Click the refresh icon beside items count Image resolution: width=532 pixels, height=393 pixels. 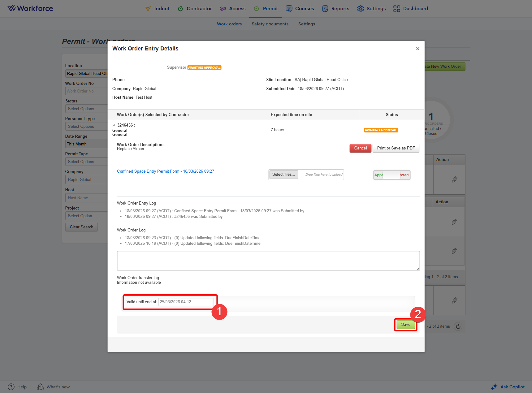pyautogui.click(x=458, y=326)
